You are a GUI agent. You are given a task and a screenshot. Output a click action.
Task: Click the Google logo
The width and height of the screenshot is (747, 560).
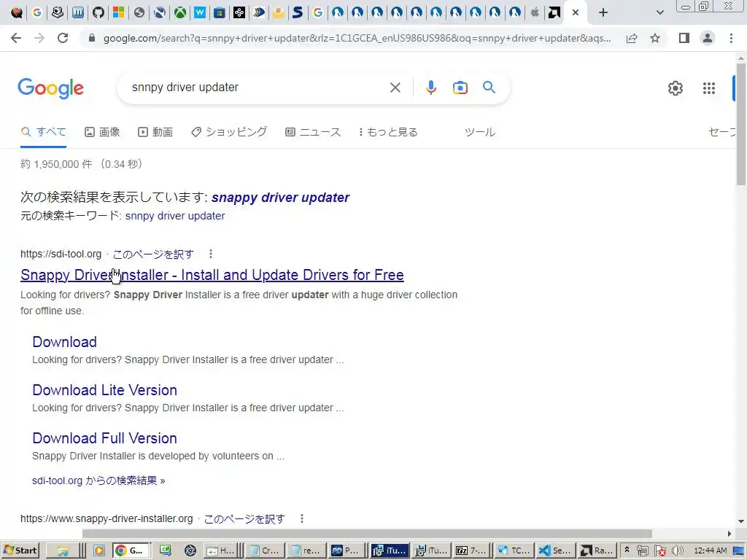50,88
